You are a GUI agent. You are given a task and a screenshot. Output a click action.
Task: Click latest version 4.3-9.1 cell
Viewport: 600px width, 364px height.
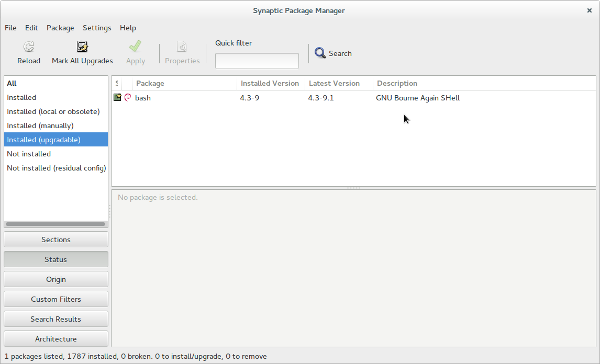[x=320, y=98]
